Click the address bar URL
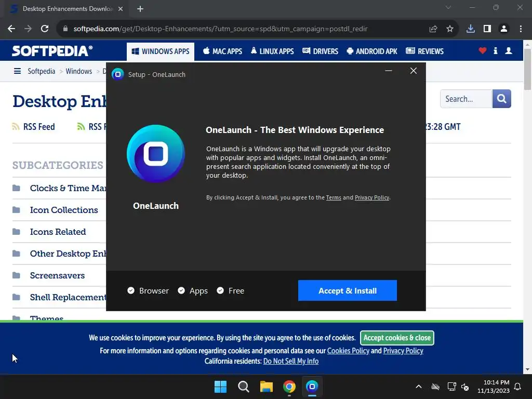Viewport: 532px width, 399px height. [x=220, y=29]
